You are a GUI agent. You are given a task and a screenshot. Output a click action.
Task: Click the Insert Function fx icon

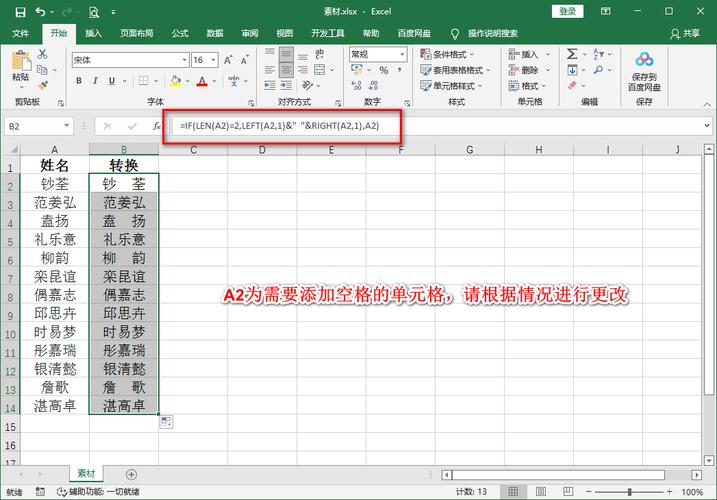(x=156, y=126)
